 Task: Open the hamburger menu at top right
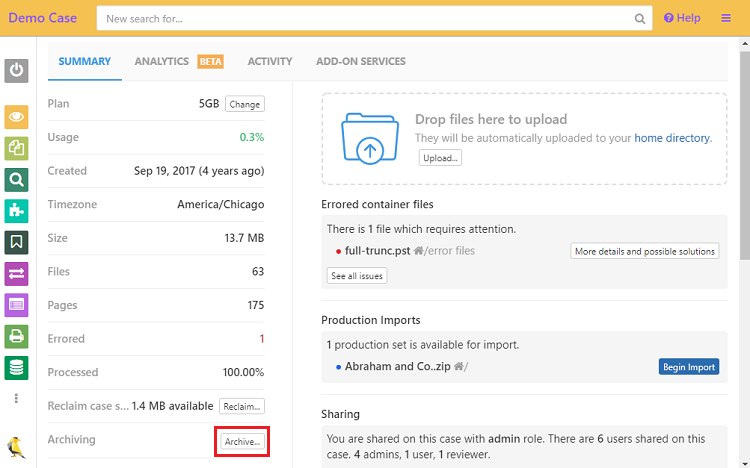(x=726, y=18)
